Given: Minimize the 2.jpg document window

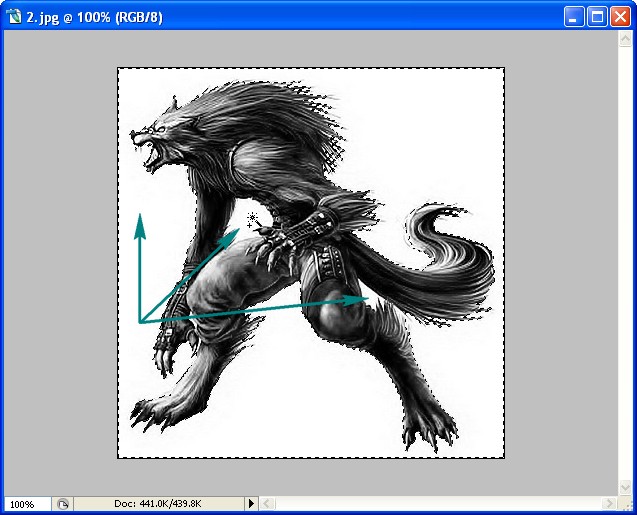Looking at the screenshot, I should point(574,17).
